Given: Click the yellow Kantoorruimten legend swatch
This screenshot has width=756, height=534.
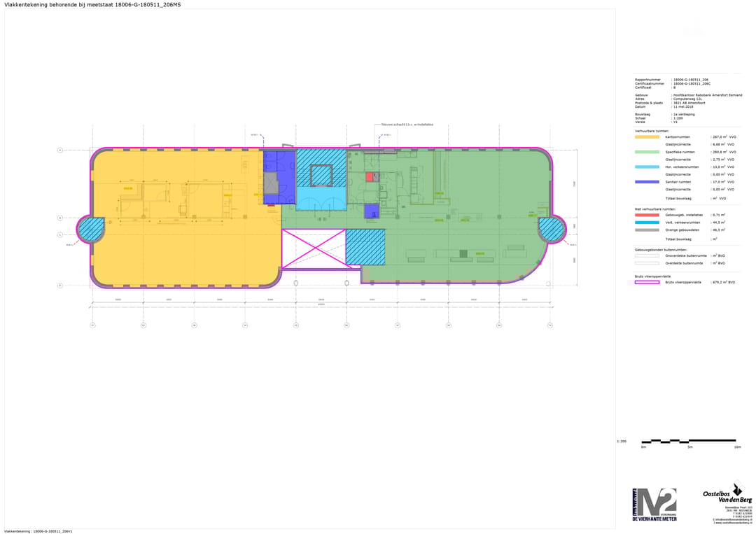Looking at the screenshot, I should [x=647, y=136].
